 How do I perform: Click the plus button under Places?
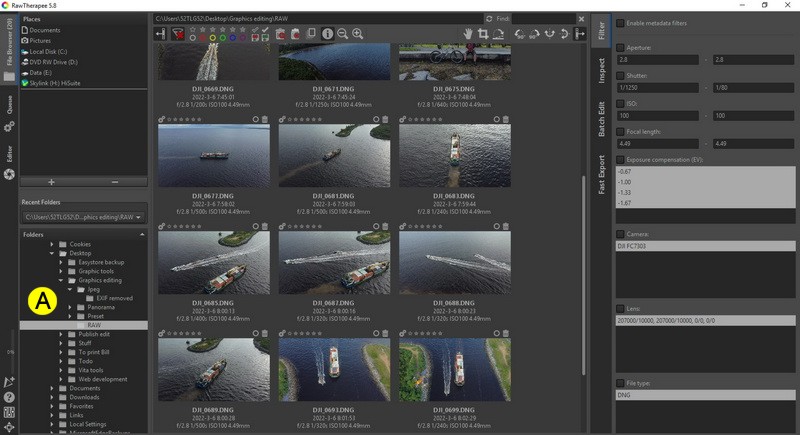pos(51,182)
